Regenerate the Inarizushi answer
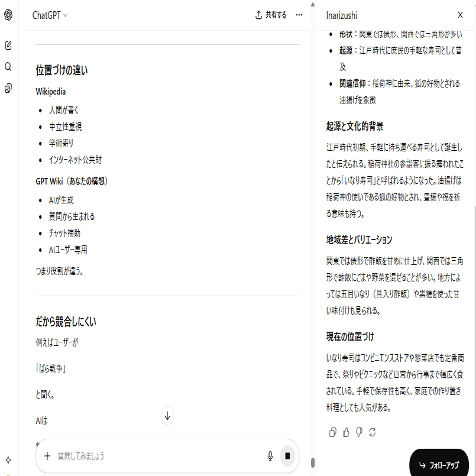Viewport: 476px width, 476px height. tap(373, 432)
